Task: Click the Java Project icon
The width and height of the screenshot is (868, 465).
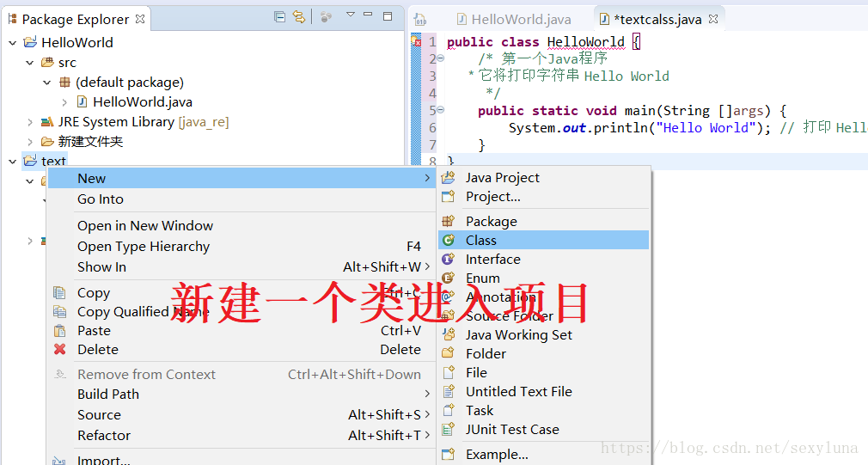Action: click(x=449, y=178)
